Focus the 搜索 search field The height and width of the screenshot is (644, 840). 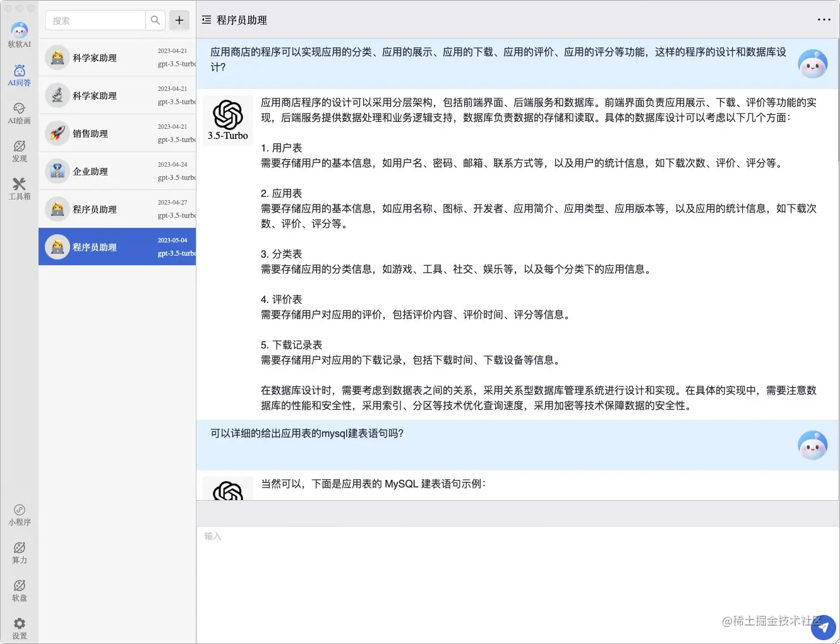point(95,20)
